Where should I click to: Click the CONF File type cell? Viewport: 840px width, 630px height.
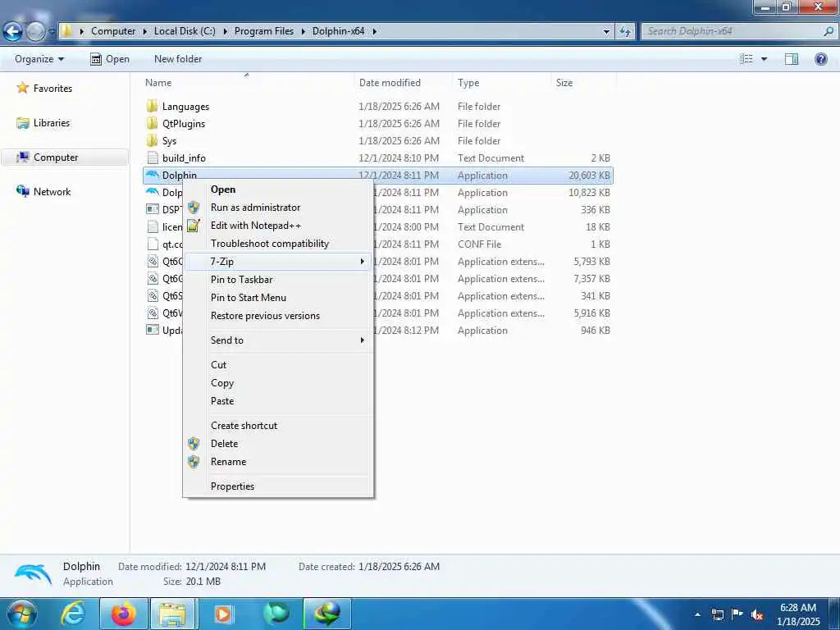(479, 244)
